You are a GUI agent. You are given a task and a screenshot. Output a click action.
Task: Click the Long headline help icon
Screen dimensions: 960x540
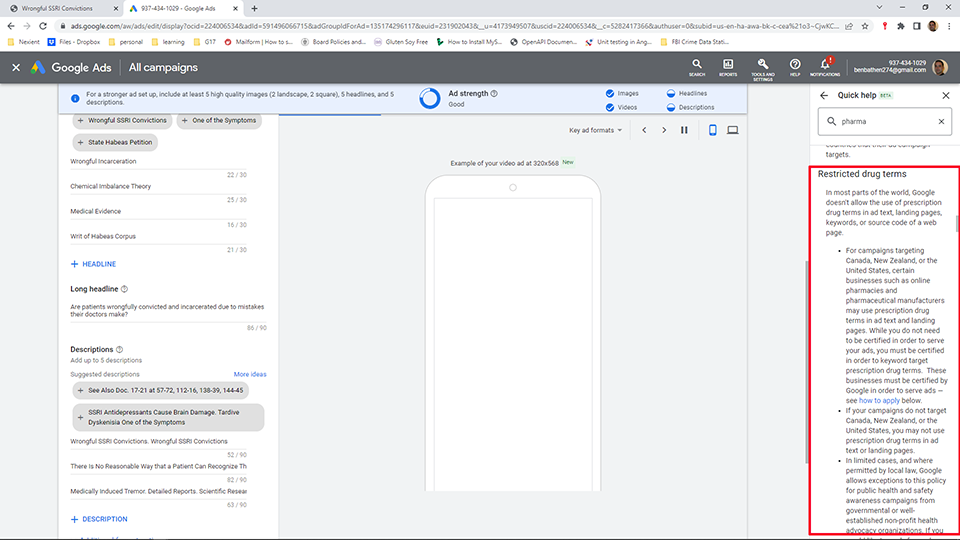click(125, 289)
